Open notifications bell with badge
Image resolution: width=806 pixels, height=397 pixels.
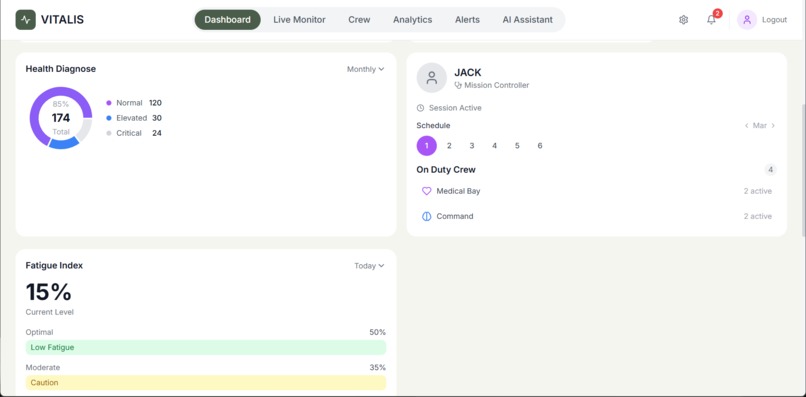pyautogui.click(x=712, y=19)
